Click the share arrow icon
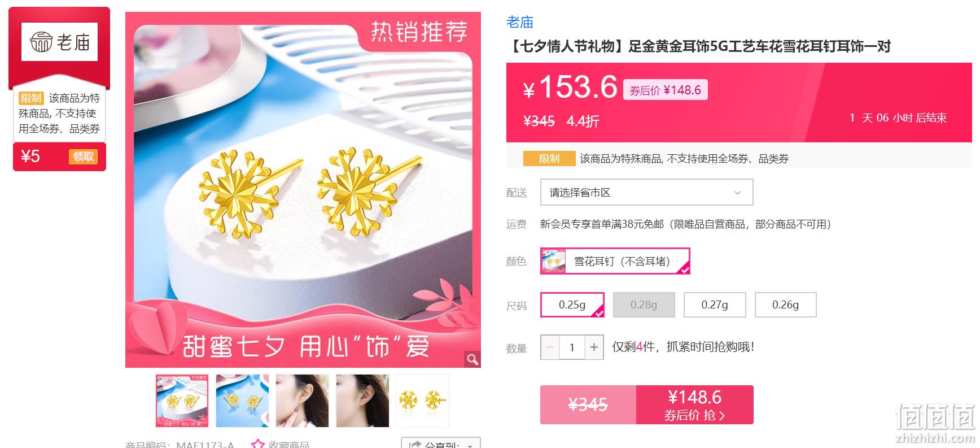Viewport: 980px width, 448px height. point(415,445)
